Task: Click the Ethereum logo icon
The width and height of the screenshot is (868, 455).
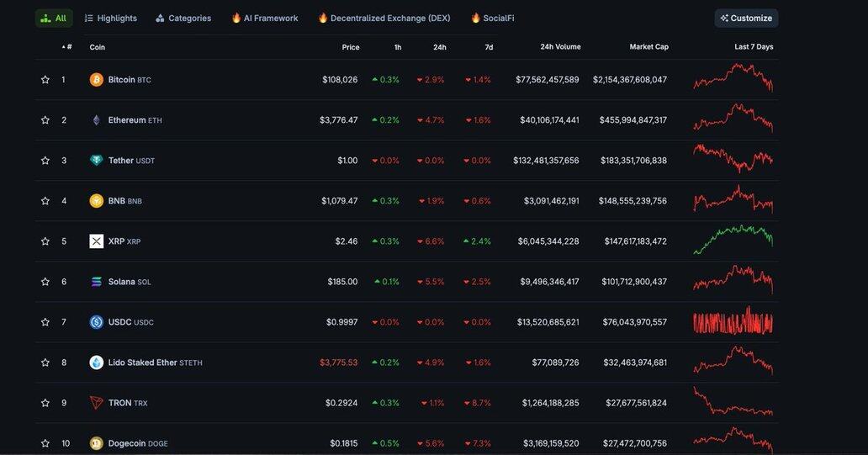Action: point(97,120)
